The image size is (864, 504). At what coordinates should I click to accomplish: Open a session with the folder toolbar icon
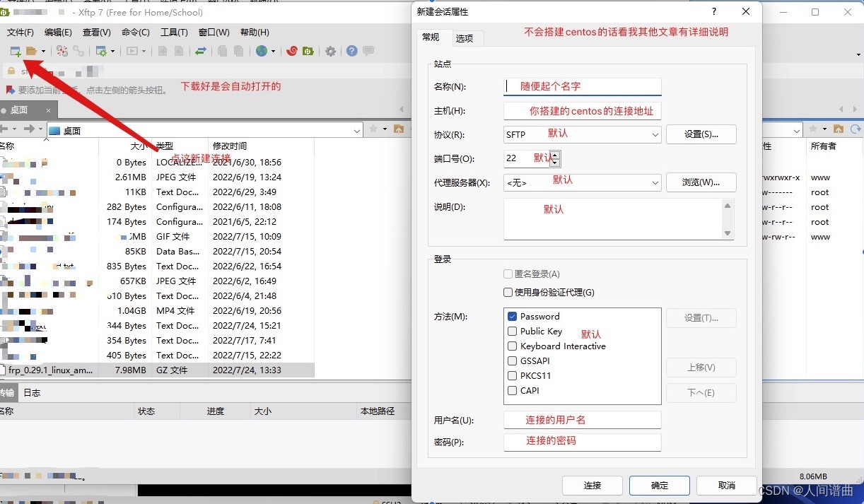click(x=33, y=51)
